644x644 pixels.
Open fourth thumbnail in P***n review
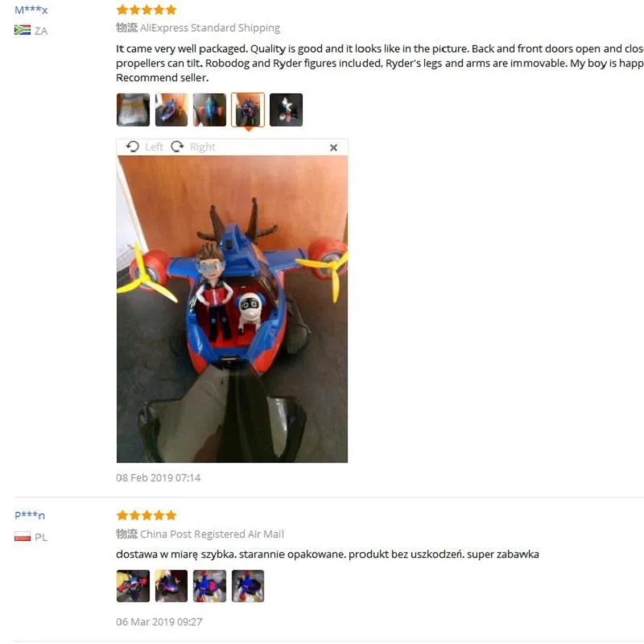248,586
